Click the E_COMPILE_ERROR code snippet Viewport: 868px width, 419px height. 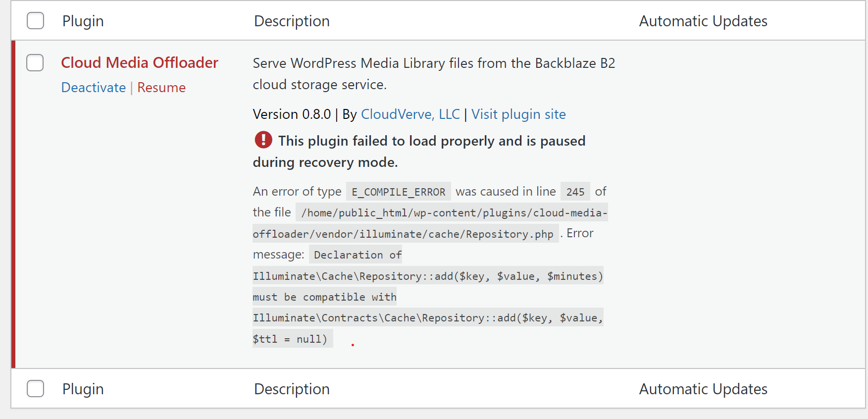pyautogui.click(x=399, y=192)
